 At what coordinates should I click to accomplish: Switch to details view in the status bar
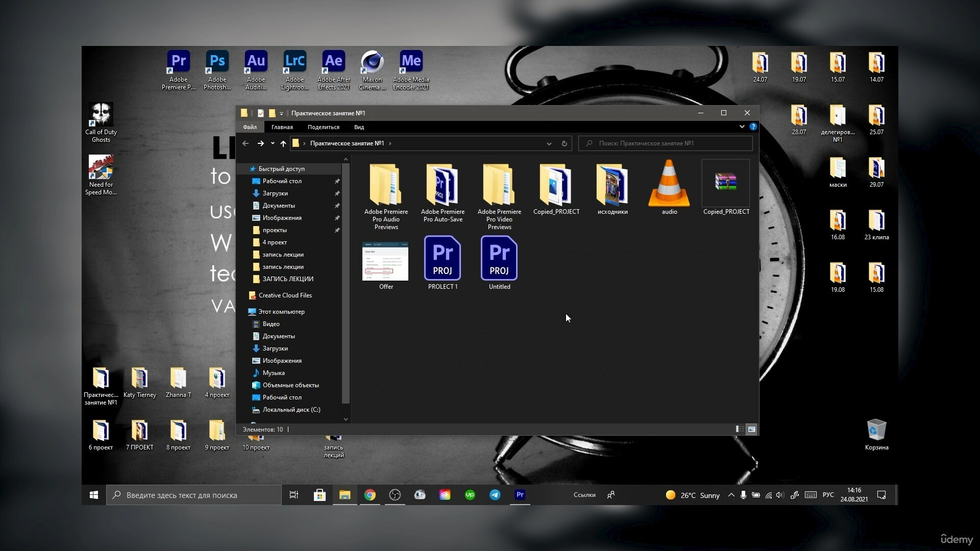(x=739, y=429)
